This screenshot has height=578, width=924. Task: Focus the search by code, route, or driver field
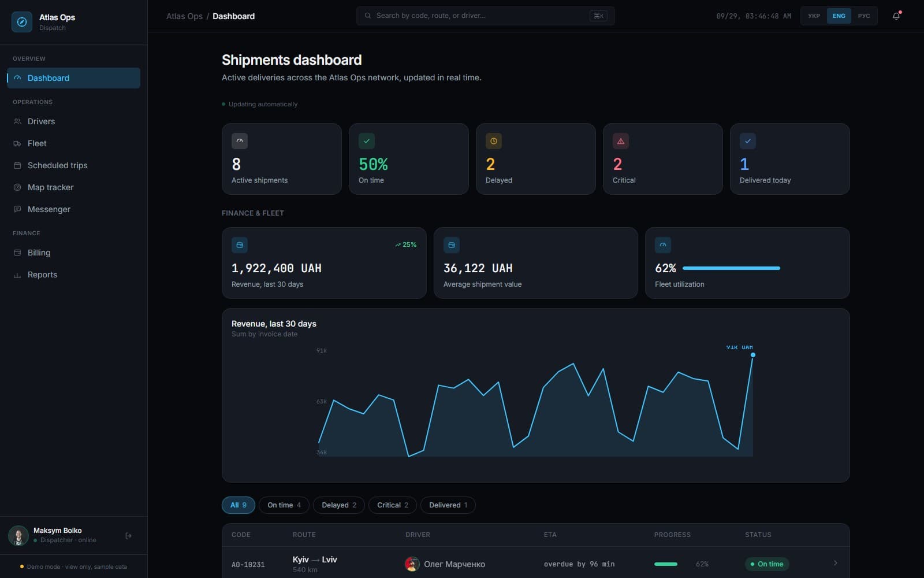485,16
